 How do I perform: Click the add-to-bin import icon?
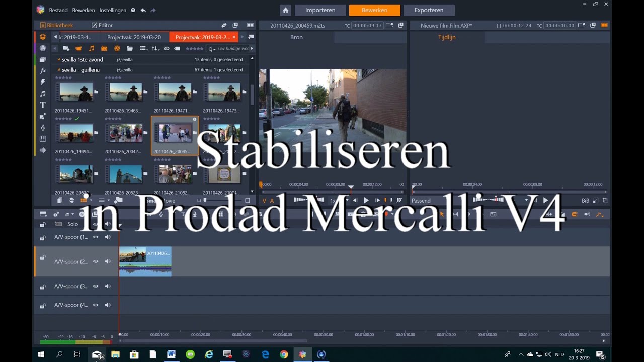(x=66, y=49)
